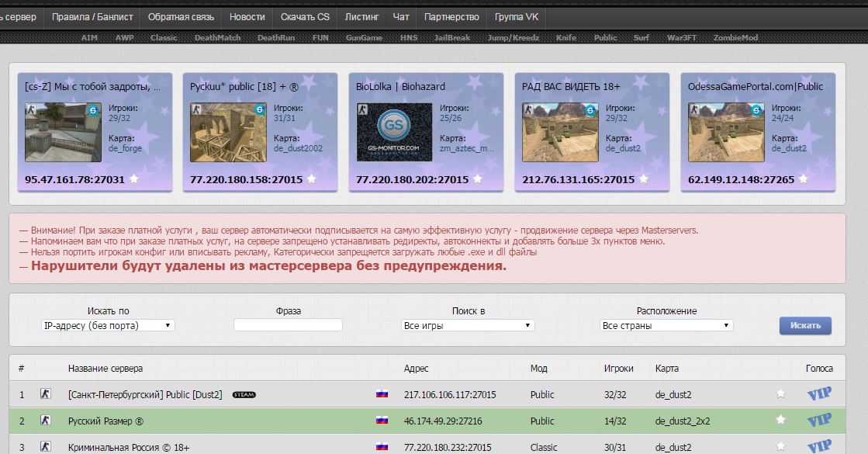Select the Surf mod tab
The height and width of the screenshot is (454, 868).
(x=641, y=38)
